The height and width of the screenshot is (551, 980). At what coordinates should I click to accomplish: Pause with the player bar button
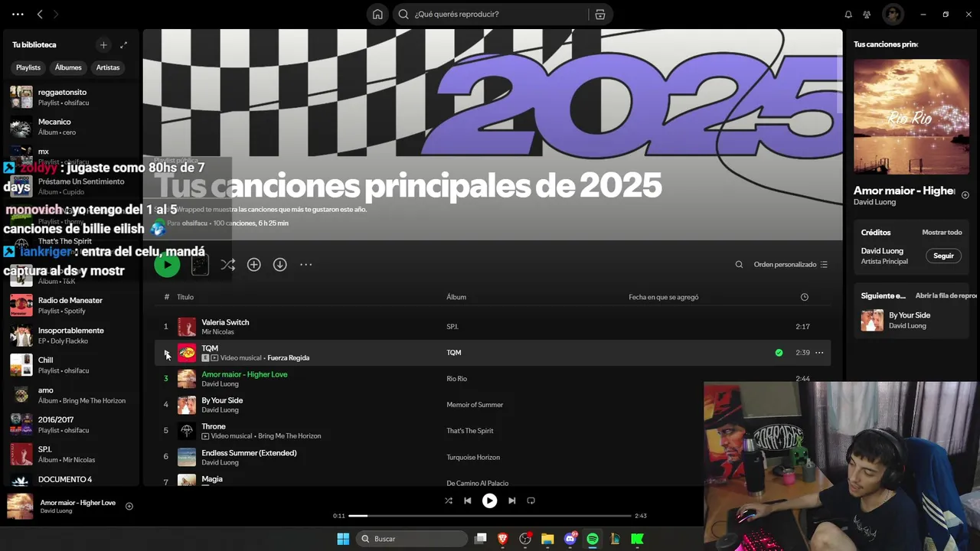[489, 500]
